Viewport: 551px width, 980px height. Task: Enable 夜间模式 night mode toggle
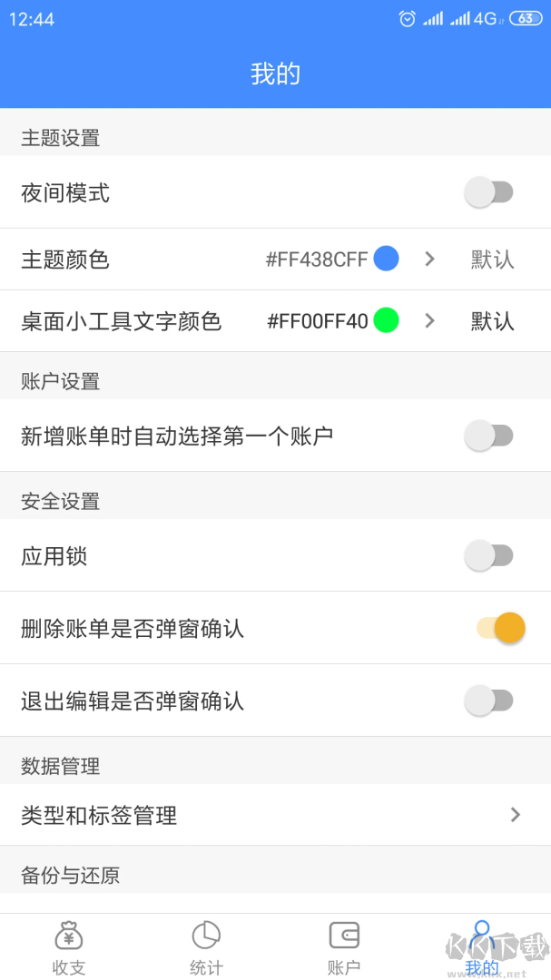pyautogui.click(x=489, y=192)
